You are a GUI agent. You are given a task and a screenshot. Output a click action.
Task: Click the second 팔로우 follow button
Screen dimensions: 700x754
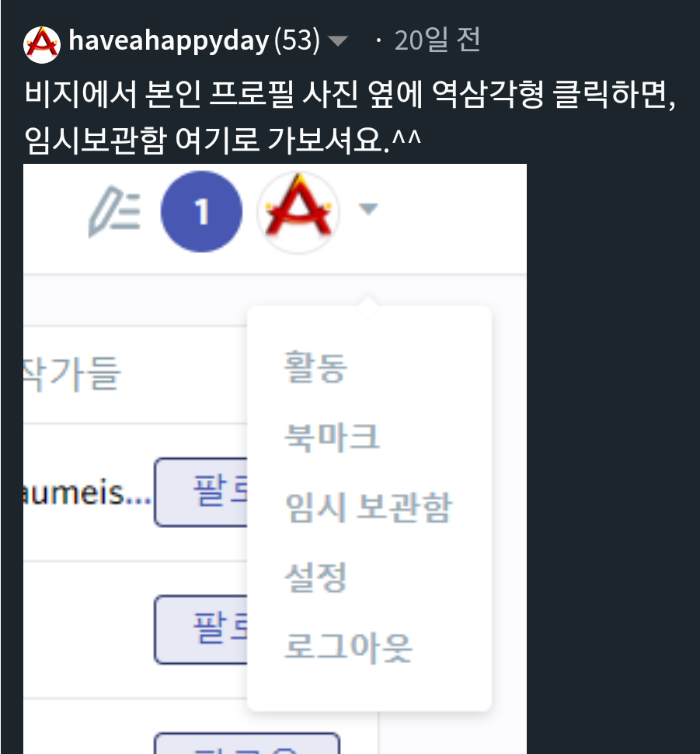(201, 630)
